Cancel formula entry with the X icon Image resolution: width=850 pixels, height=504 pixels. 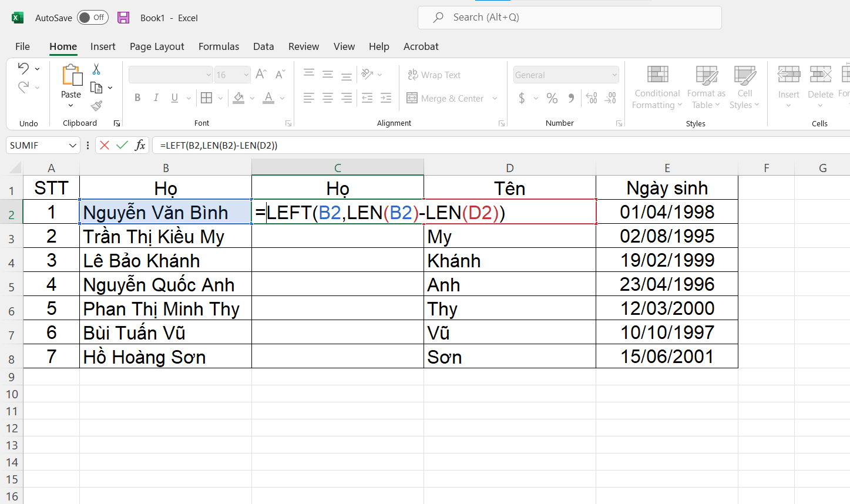105,145
